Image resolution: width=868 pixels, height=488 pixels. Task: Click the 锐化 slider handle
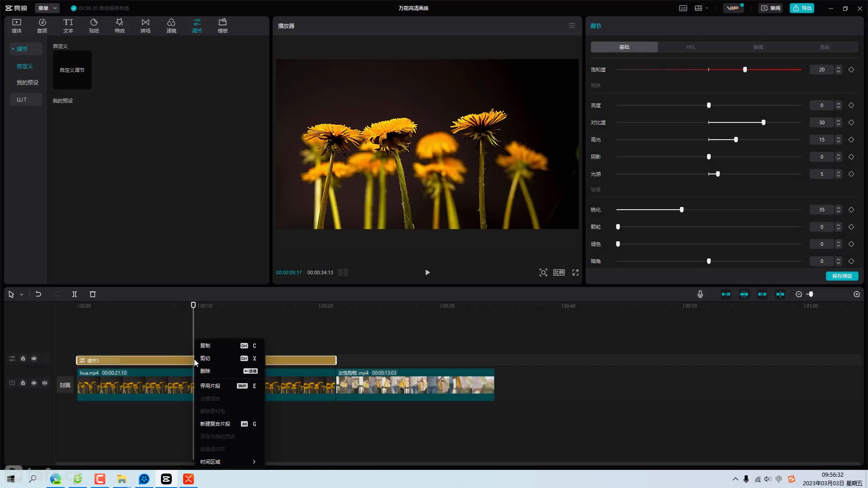(x=682, y=210)
